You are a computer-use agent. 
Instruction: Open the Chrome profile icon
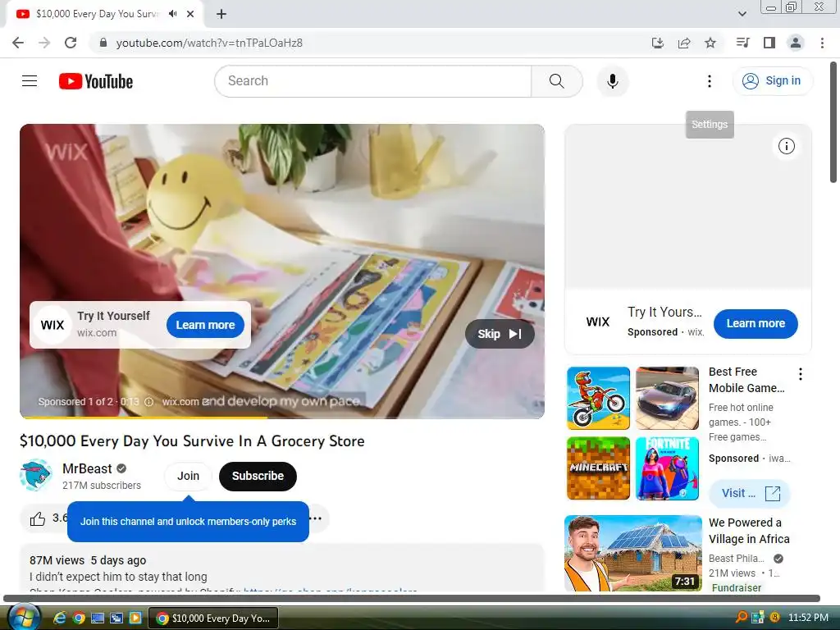(796, 43)
